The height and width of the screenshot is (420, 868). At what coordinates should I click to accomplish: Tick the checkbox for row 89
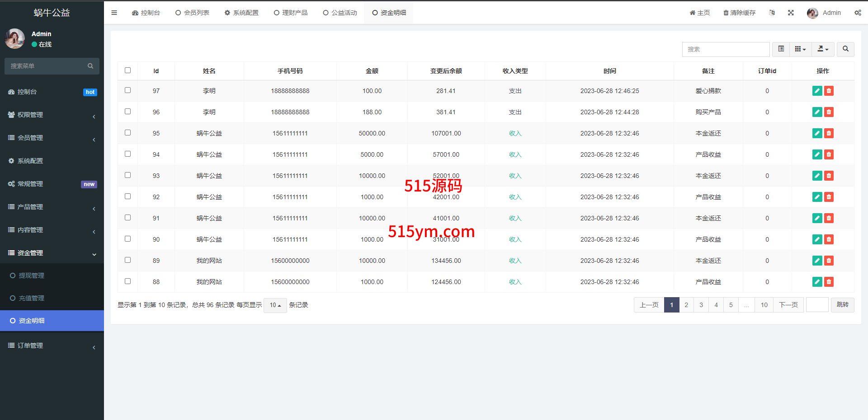click(127, 260)
